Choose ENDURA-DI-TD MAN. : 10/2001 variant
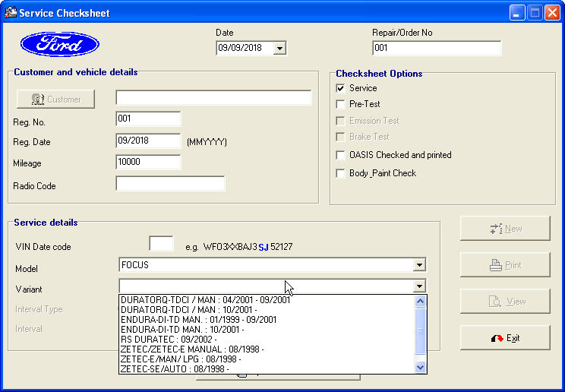This screenshot has width=565, height=392. point(267,330)
